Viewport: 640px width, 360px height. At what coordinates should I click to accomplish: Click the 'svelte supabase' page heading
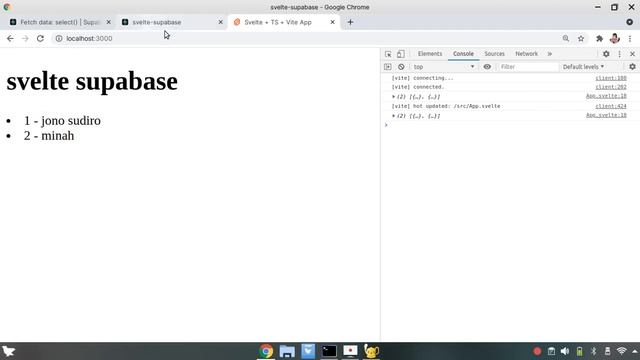point(92,81)
